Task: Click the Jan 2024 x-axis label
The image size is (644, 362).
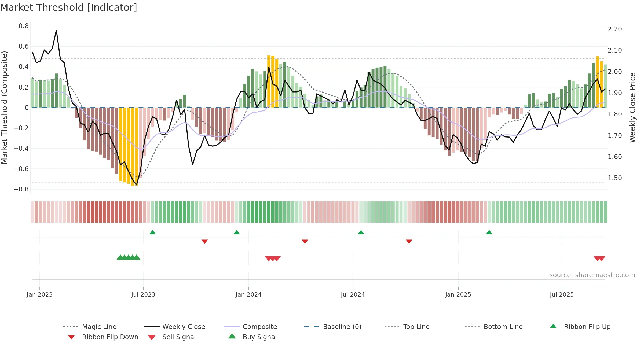Action: tap(249, 295)
